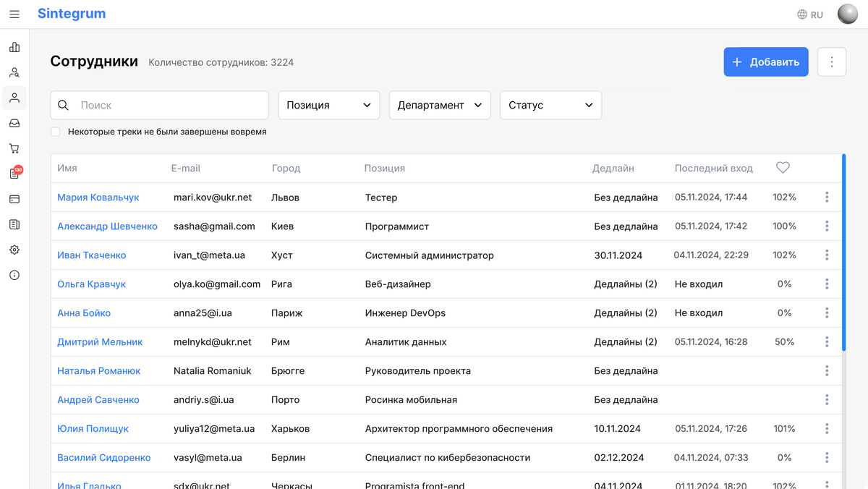The height and width of the screenshot is (489, 868).
Task: Expand the Департамент filter dropdown
Action: pyautogui.click(x=440, y=105)
